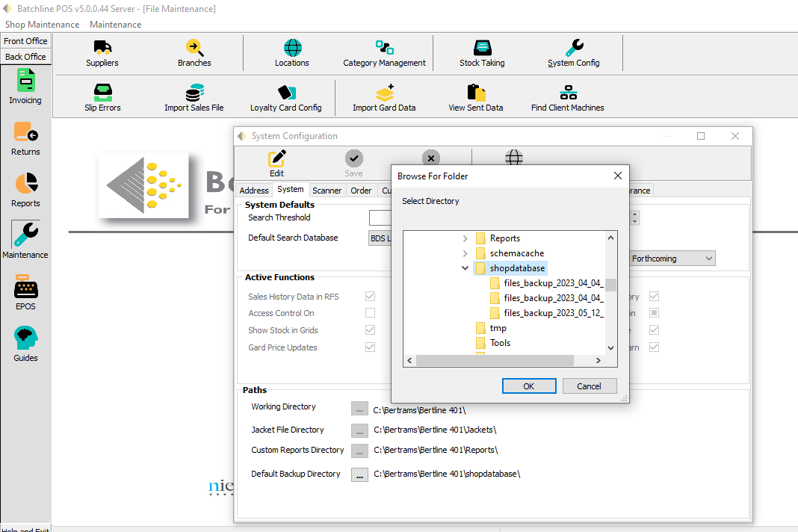
Task: Select the schemacache folder
Action: pos(510,253)
